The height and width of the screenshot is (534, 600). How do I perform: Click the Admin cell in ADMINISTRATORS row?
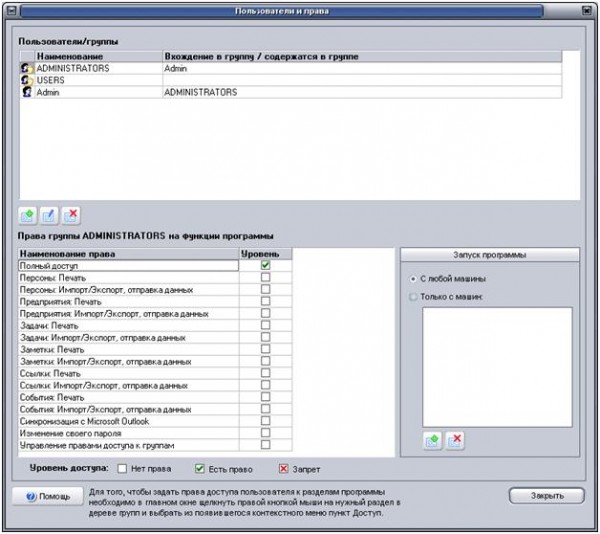[x=176, y=68]
